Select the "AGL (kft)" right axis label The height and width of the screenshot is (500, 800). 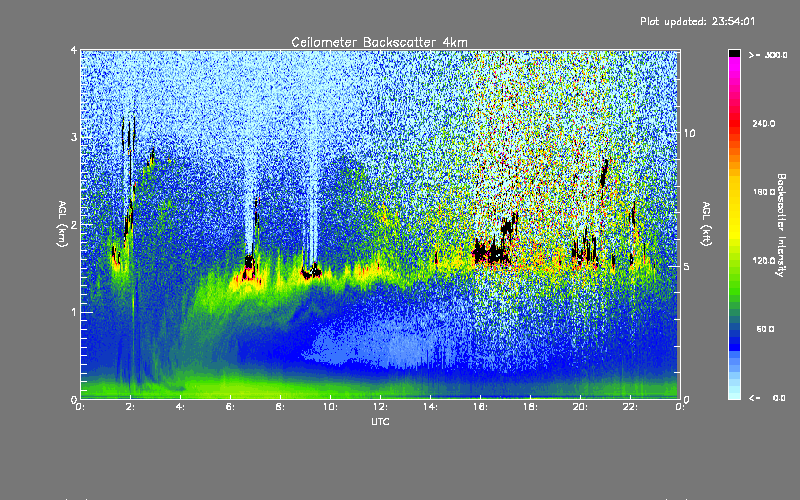(707, 224)
